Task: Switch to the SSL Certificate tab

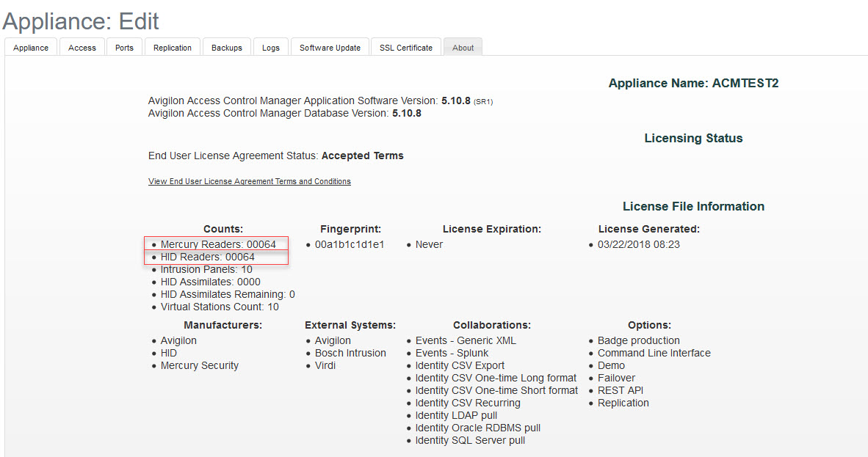Action: point(405,47)
